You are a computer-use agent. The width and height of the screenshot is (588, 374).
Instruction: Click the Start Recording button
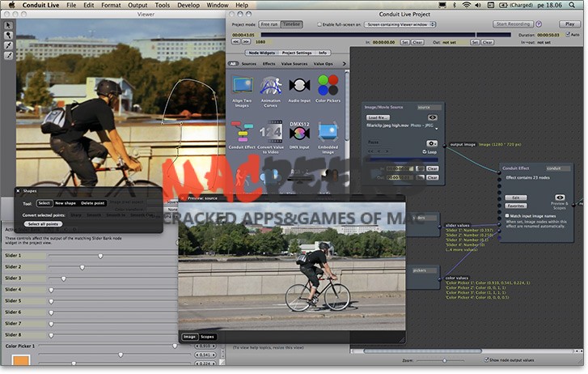(513, 24)
